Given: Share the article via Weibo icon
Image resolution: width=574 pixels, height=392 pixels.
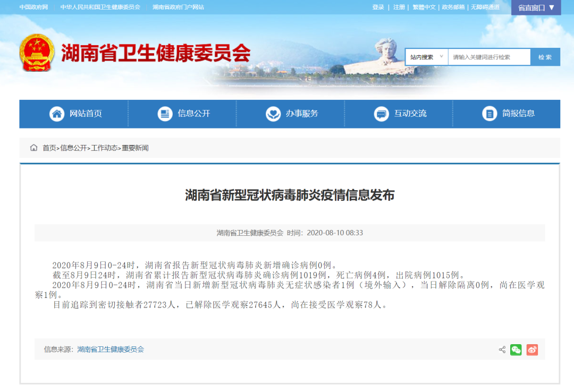Looking at the screenshot, I should [531, 350].
